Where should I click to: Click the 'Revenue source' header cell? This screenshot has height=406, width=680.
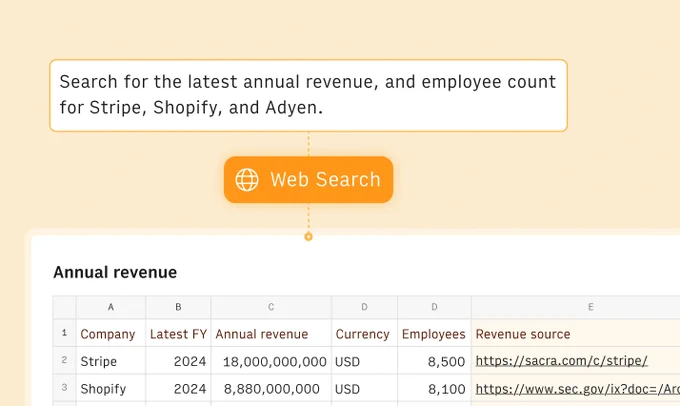point(575,334)
